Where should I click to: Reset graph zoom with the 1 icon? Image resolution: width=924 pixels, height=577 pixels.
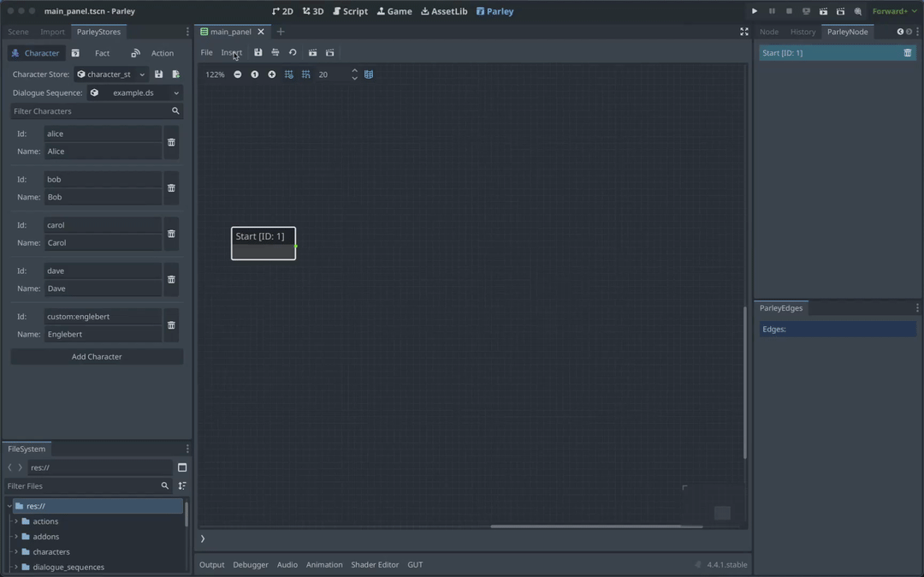[255, 74]
